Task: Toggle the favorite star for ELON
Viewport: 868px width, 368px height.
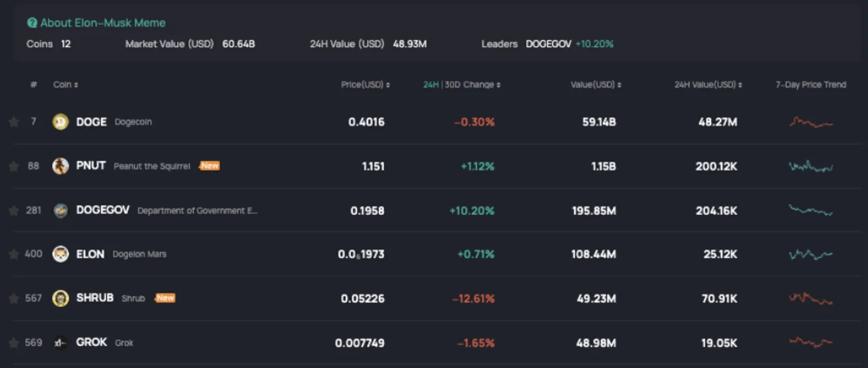Action: click(x=14, y=254)
